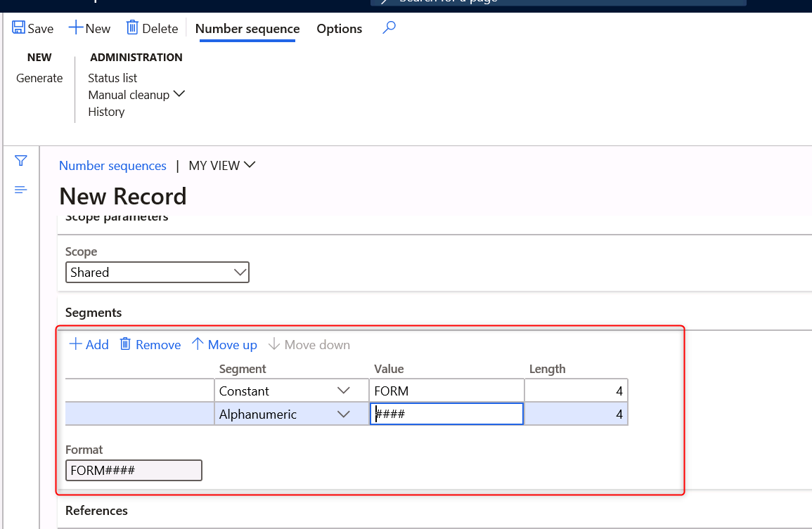Open History under Administration
812x529 pixels.
pos(106,112)
